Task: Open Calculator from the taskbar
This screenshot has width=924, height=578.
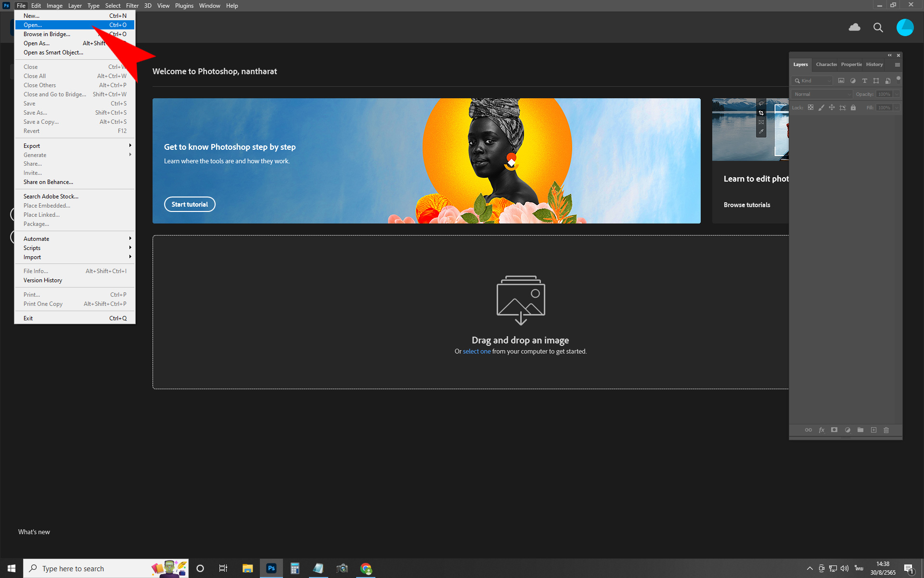Action: pyautogui.click(x=295, y=568)
